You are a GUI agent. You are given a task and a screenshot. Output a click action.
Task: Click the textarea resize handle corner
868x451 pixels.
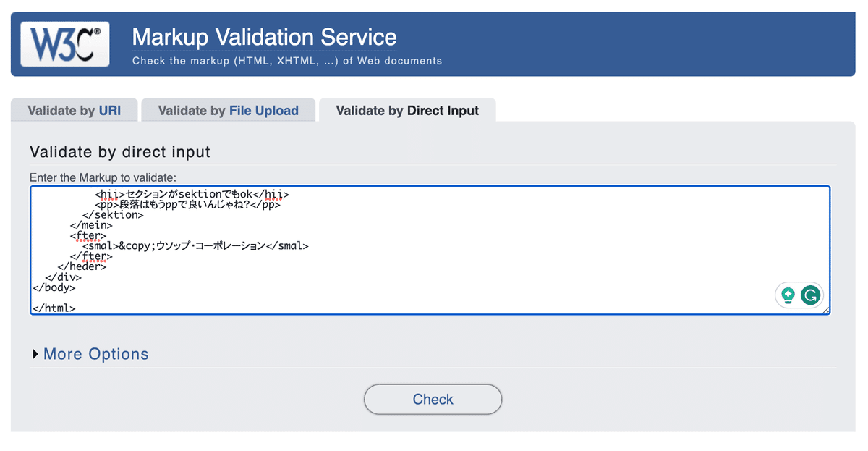pyautogui.click(x=825, y=310)
